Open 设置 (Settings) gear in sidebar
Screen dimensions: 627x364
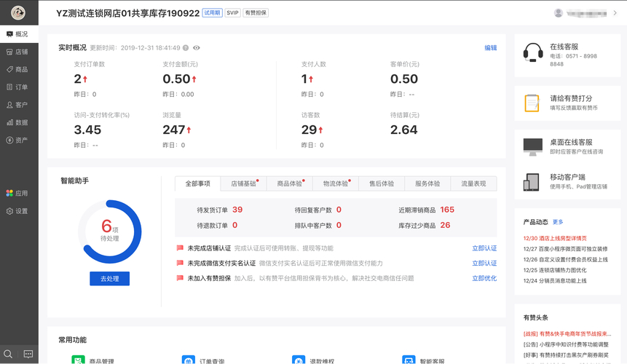point(10,211)
